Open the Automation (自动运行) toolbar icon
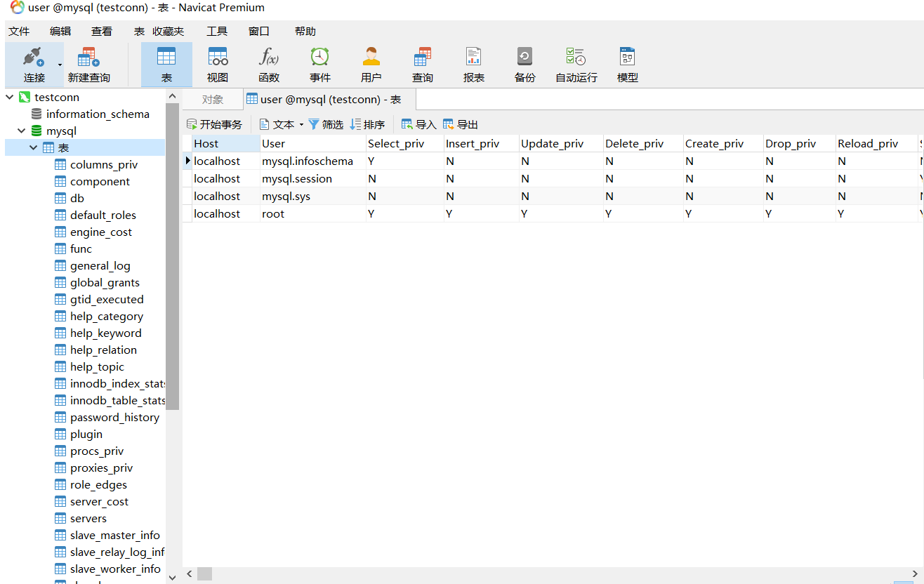 pyautogui.click(x=576, y=57)
